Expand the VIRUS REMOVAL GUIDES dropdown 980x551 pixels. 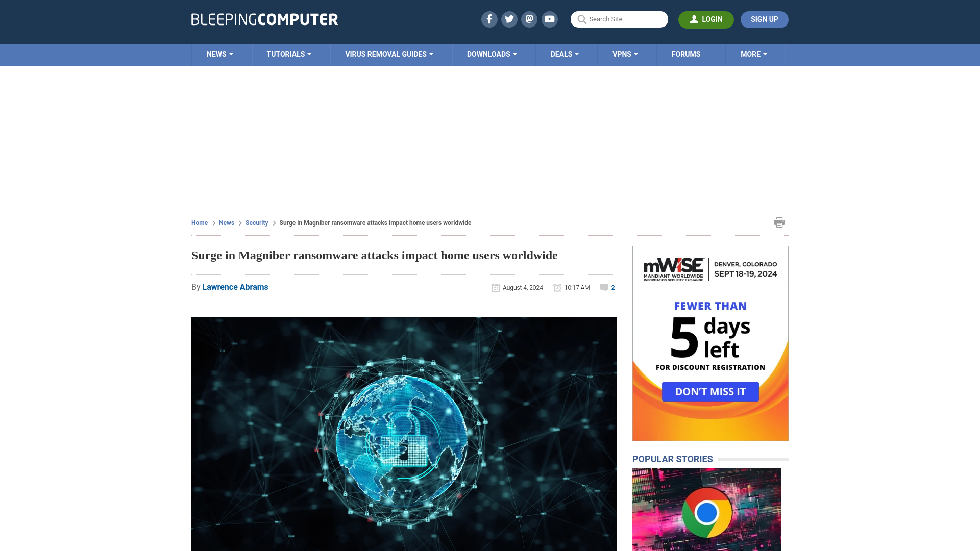click(x=389, y=54)
